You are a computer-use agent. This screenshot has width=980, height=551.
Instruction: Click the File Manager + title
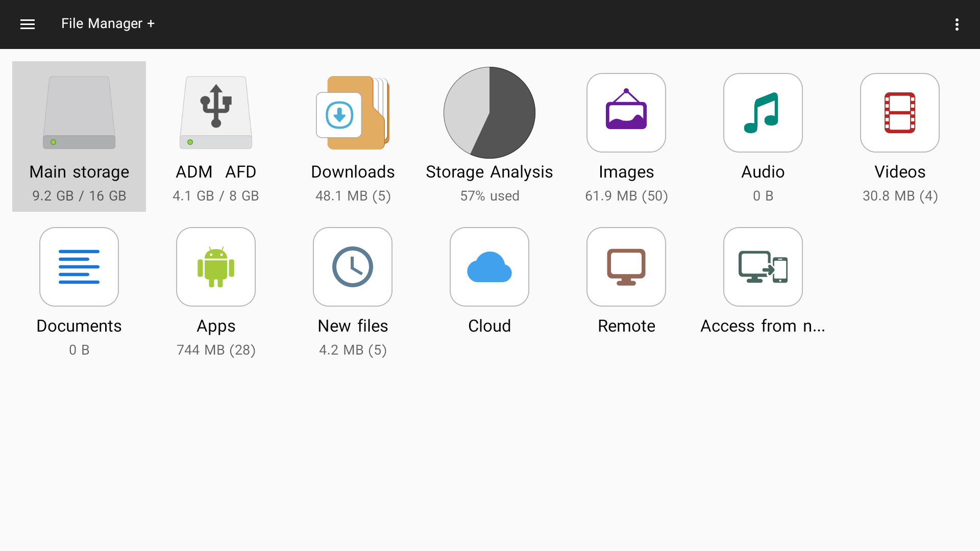(108, 23)
